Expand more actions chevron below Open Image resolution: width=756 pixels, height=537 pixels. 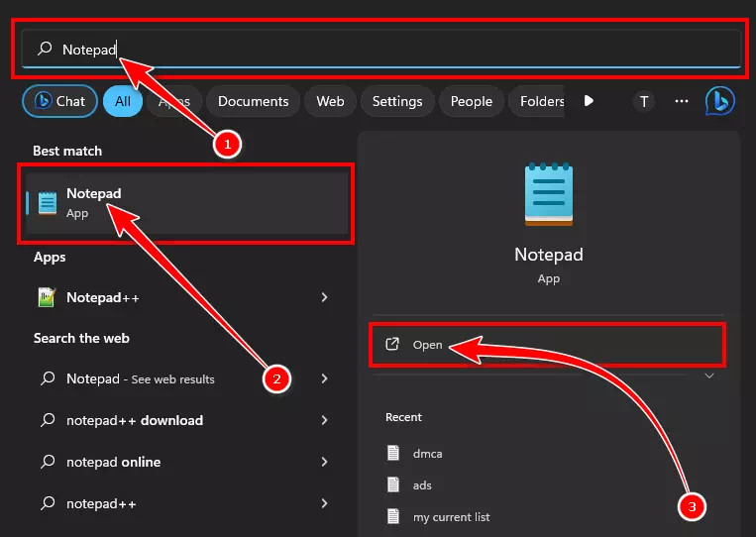(x=709, y=376)
